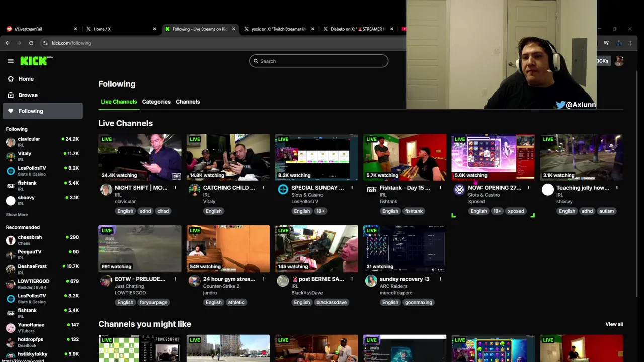Click the Browse icon in sidebar
The height and width of the screenshot is (362, 644).
click(11, 95)
